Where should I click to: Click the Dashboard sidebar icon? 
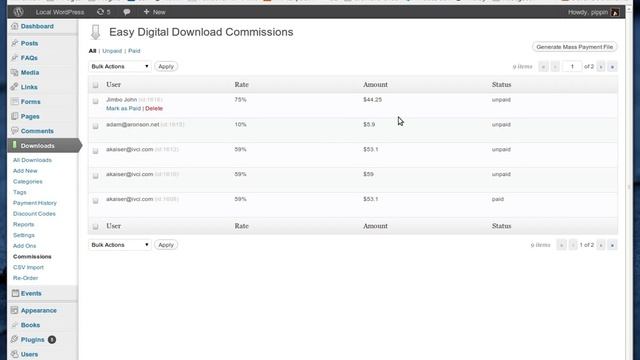pyautogui.click(x=15, y=26)
